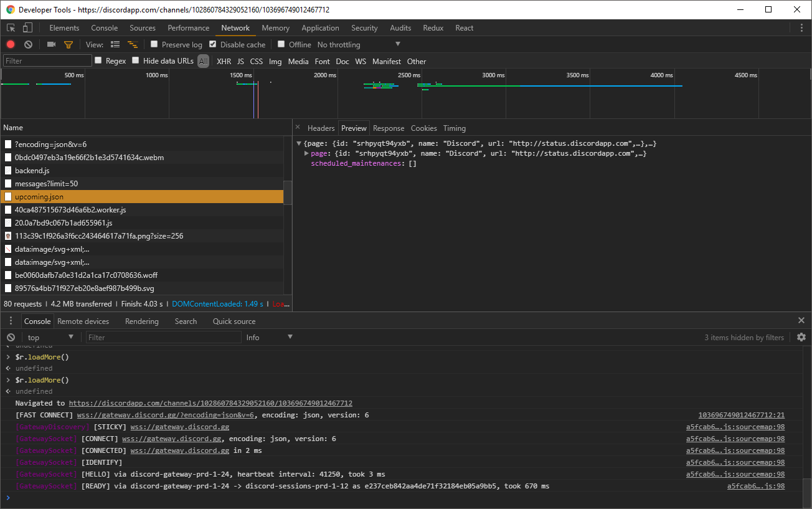Image resolution: width=812 pixels, height=509 pixels.
Task: Select the be0060dafb7a0e31d2a1ca17c0708636.woff request
Action: click(142, 275)
